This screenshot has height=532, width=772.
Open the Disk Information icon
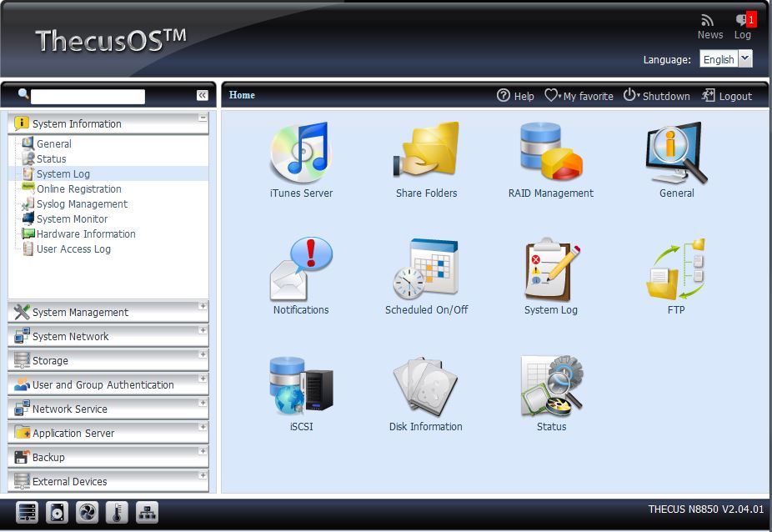point(426,386)
